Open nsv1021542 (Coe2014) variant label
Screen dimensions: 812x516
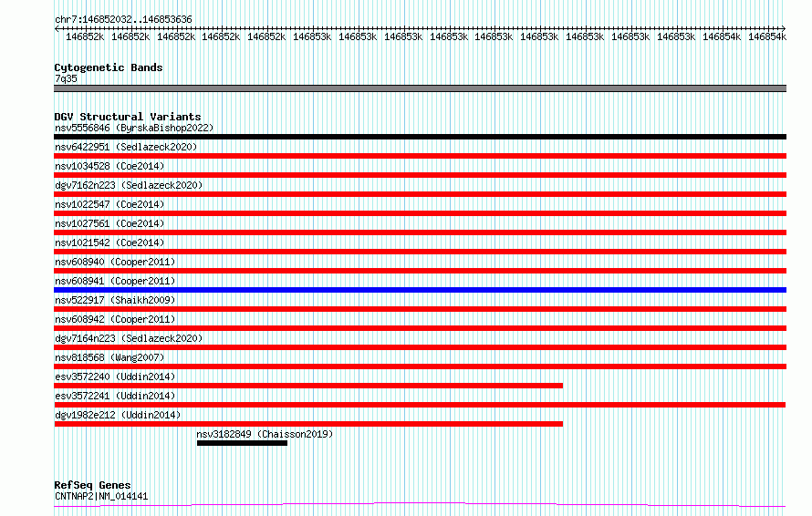109,243
